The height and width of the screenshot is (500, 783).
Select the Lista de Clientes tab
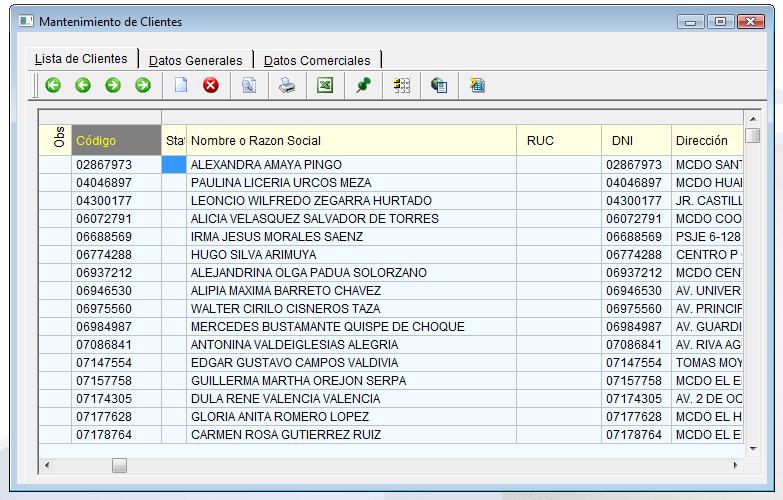point(81,59)
